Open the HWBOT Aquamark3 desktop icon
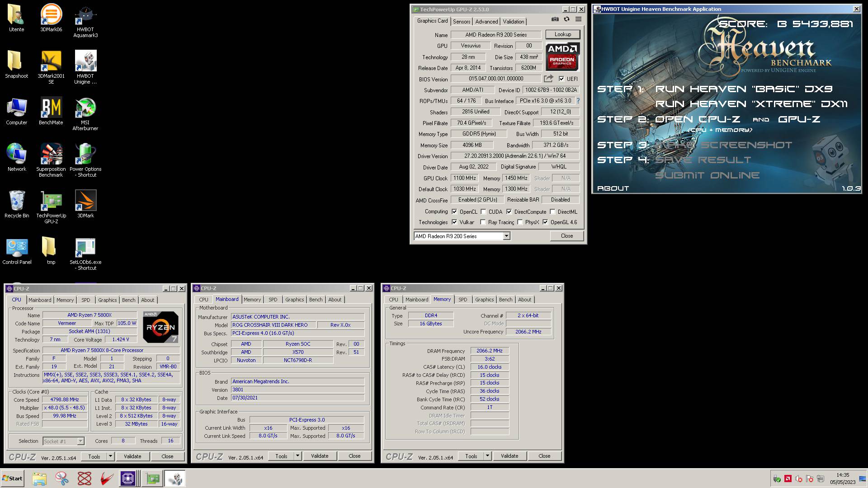This screenshot has width=868, height=488. (x=85, y=21)
